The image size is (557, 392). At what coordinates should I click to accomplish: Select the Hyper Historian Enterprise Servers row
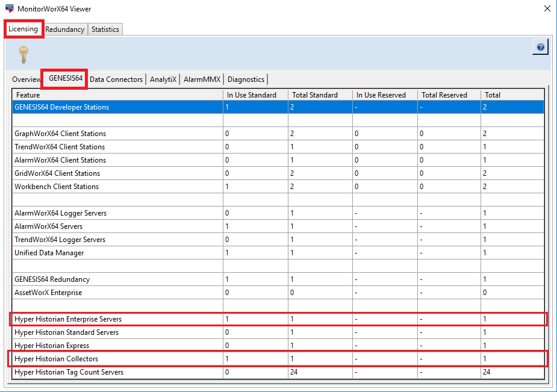pyautogui.click(x=278, y=319)
